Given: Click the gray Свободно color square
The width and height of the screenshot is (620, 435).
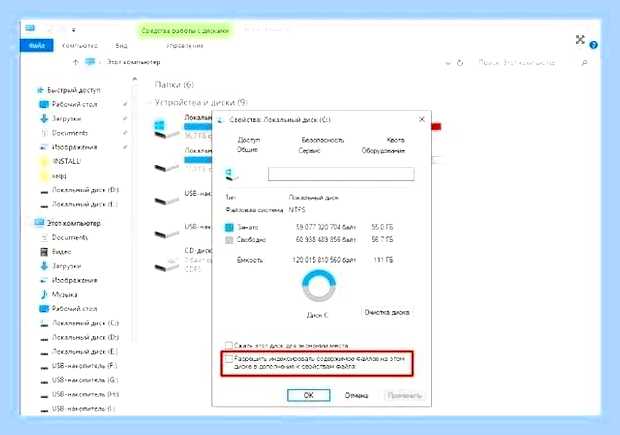Looking at the screenshot, I should (229, 240).
